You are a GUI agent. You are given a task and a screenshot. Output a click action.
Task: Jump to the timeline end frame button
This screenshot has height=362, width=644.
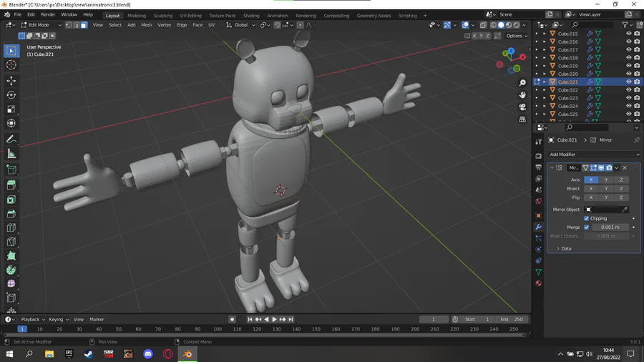tap(291, 319)
